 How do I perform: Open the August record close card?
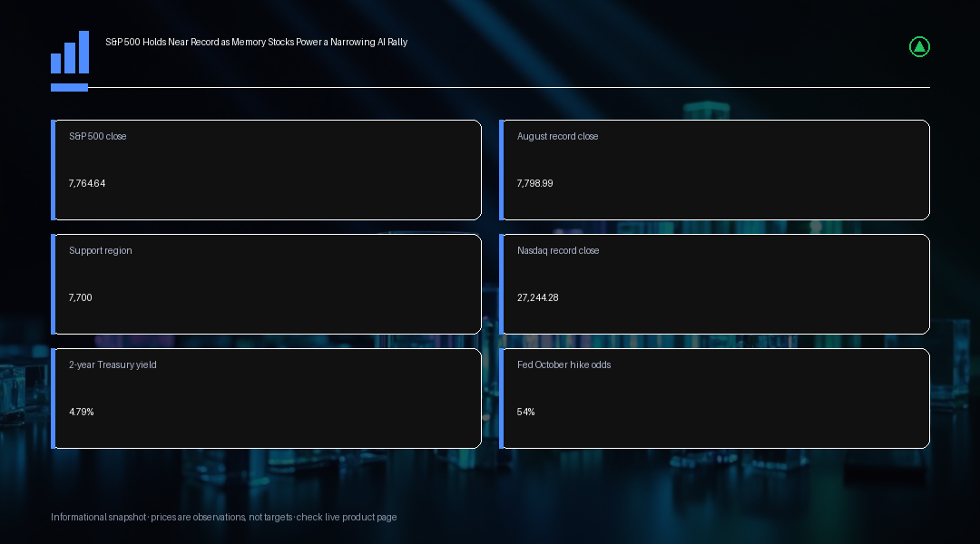(714, 170)
